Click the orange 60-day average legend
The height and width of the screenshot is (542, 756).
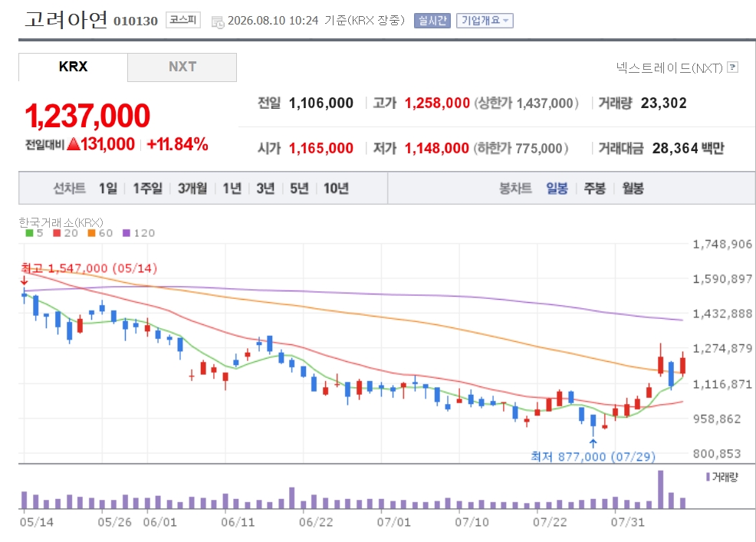(100, 233)
